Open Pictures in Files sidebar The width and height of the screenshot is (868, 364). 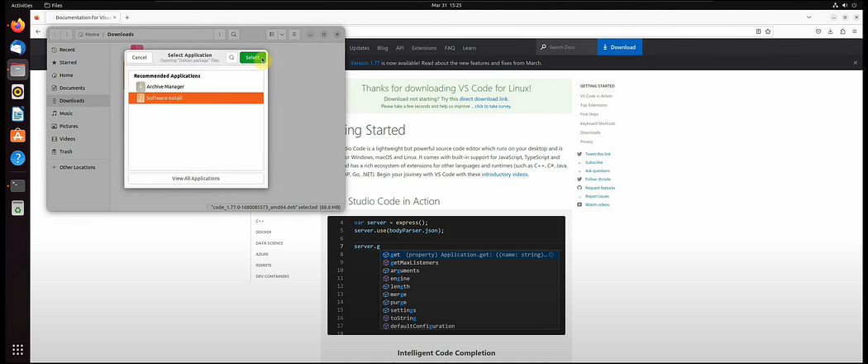(78, 127)
